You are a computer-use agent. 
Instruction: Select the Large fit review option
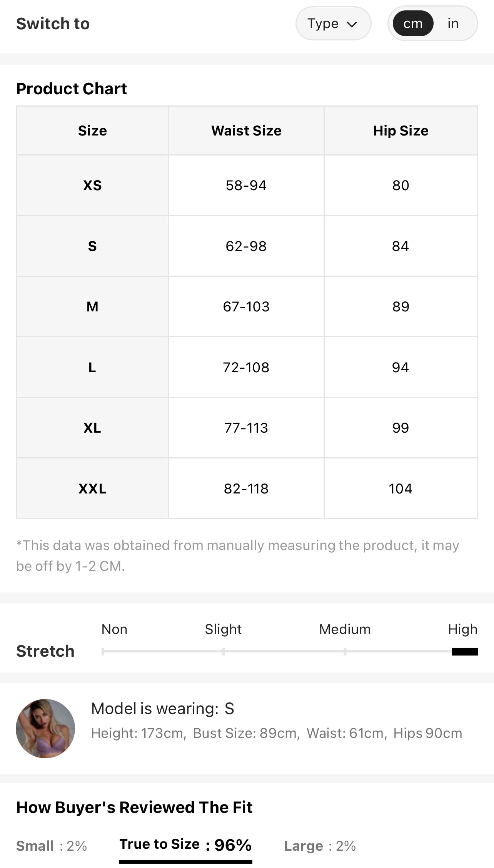point(320,846)
